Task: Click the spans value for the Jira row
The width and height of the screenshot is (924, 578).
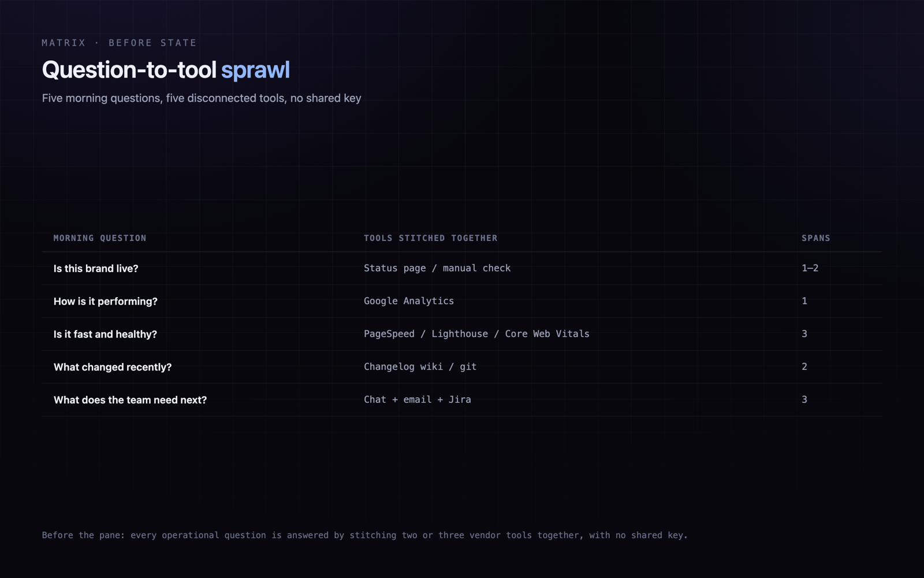Action: pos(804,400)
